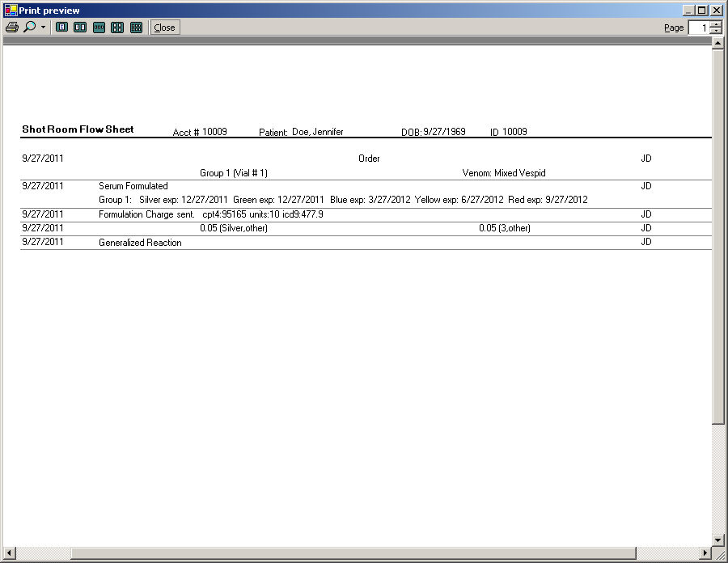Click 'Yellow exp: 6/27/2012' text
The height and width of the screenshot is (563, 728).
pyautogui.click(x=459, y=200)
